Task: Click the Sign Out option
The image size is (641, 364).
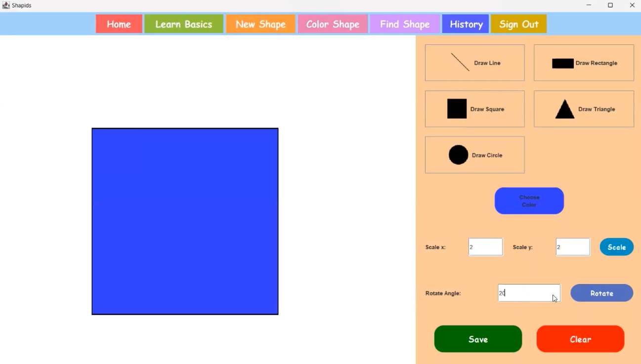Action: pyautogui.click(x=518, y=23)
